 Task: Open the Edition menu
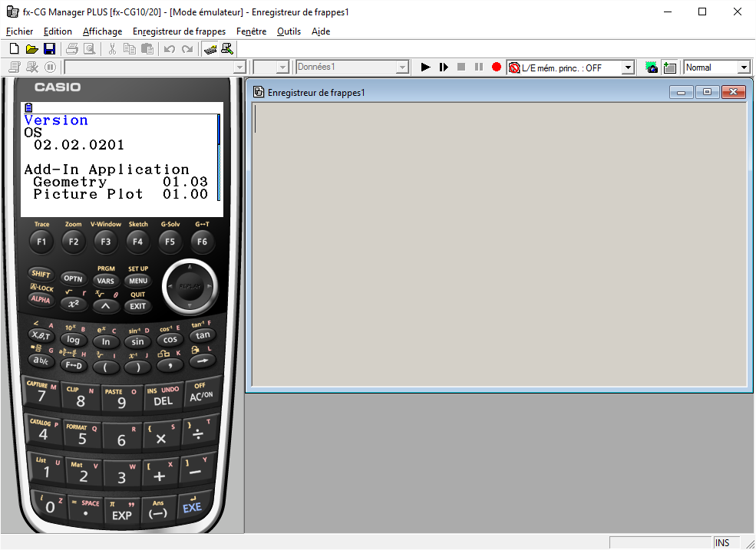point(58,31)
